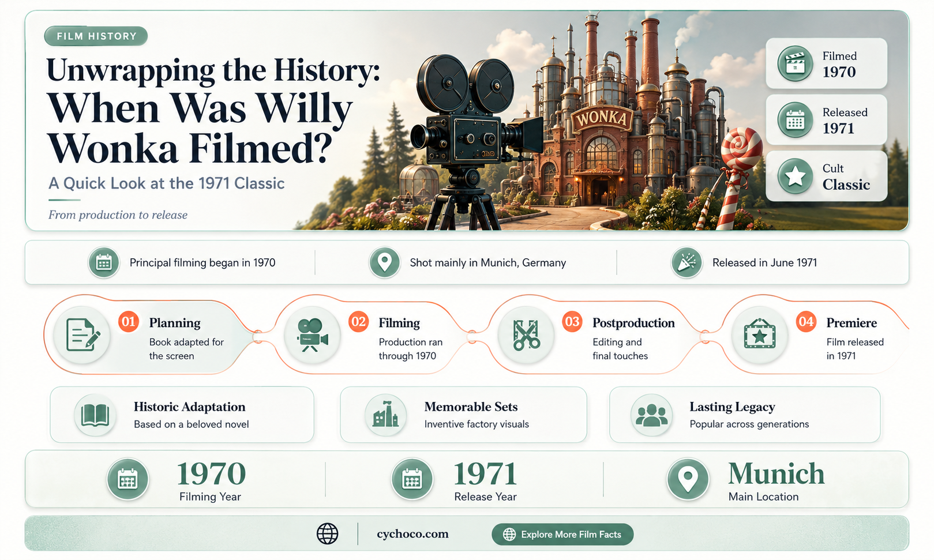Click the clapperboard icon beside Filmed 1970
934x560 pixels.
coord(795,63)
